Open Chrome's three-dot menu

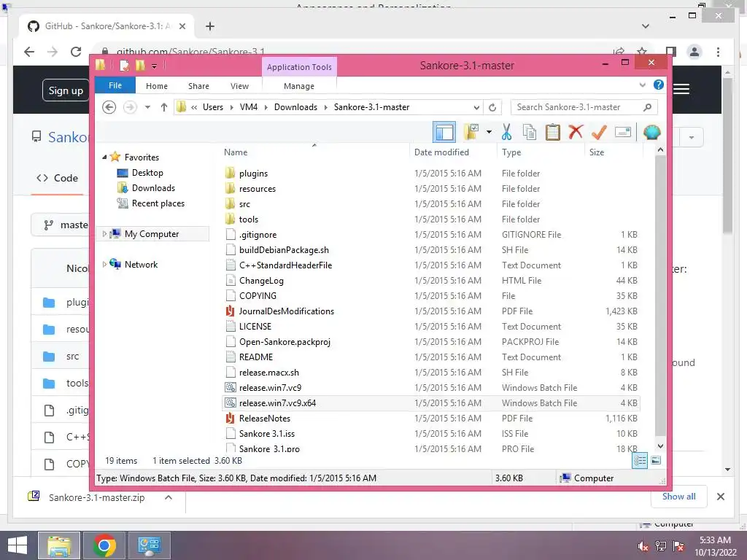click(x=718, y=52)
